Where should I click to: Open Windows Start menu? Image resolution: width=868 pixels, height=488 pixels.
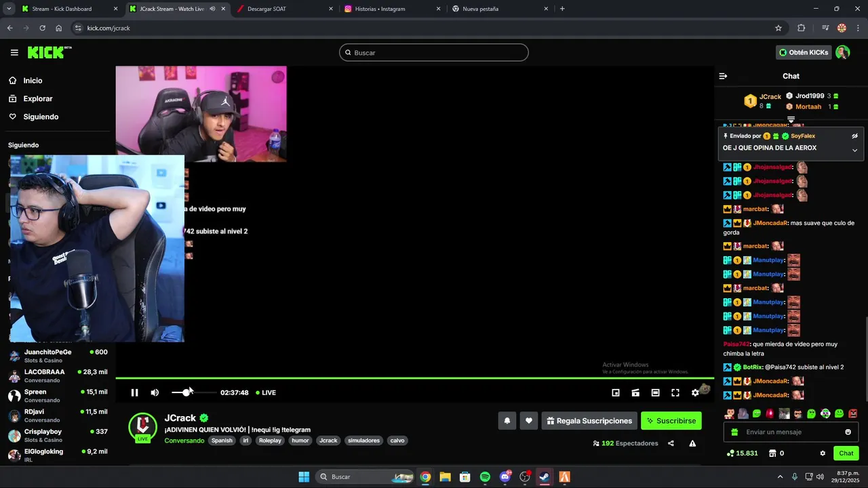click(x=304, y=476)
